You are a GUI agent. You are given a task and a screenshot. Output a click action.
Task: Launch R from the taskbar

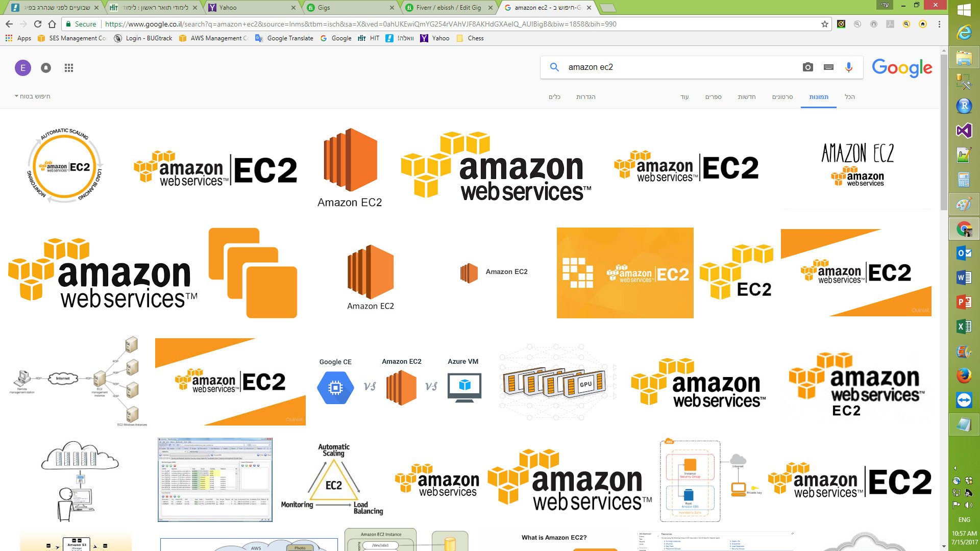pyautogui.click(x=964, y=106)
